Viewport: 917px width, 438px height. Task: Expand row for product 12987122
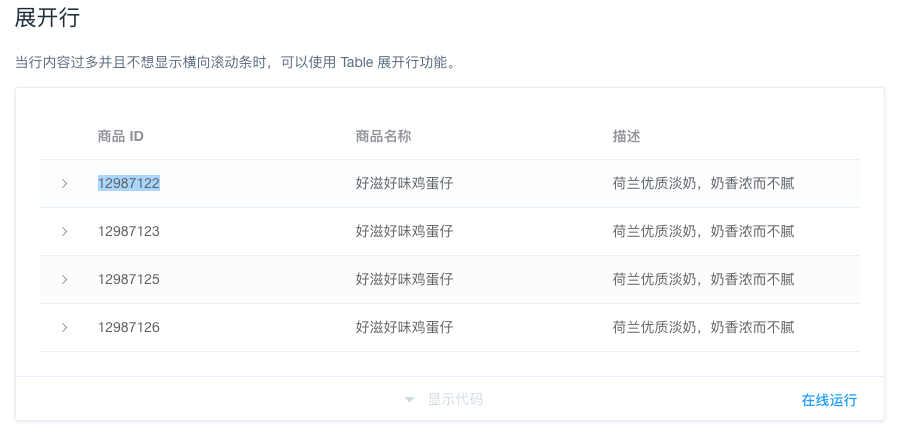[64, 184]
